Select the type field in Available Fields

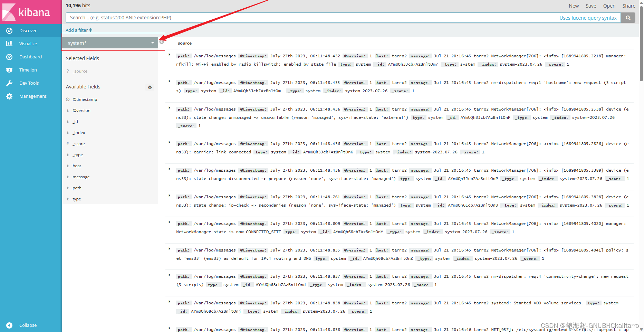77,199
